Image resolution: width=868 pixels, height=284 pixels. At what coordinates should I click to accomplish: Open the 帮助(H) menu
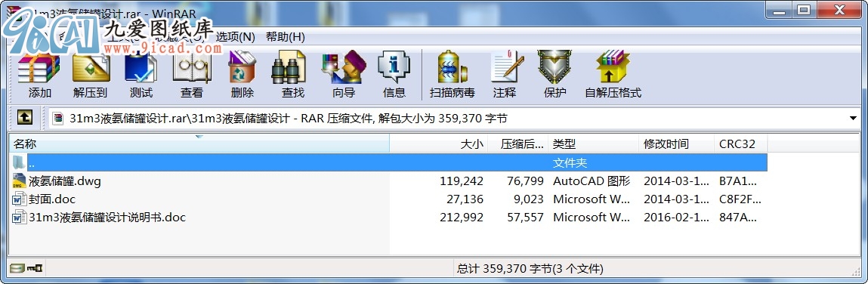tap(285, 37)
